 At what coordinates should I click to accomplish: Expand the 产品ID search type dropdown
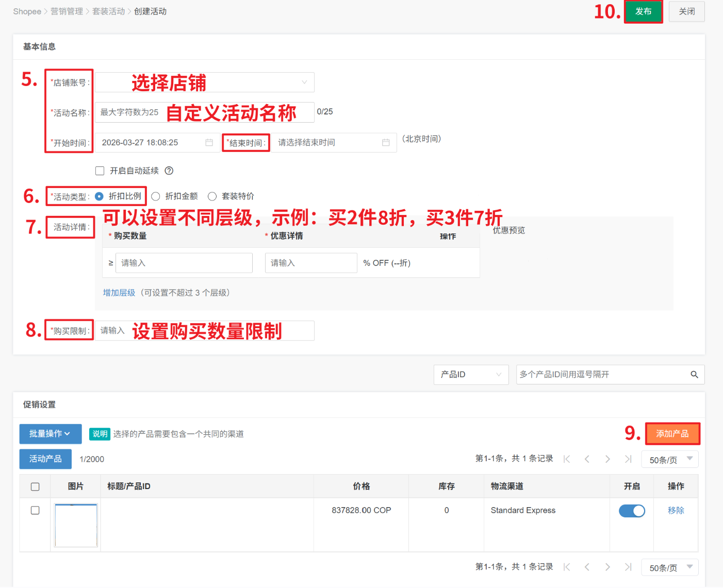coord(471,375)
